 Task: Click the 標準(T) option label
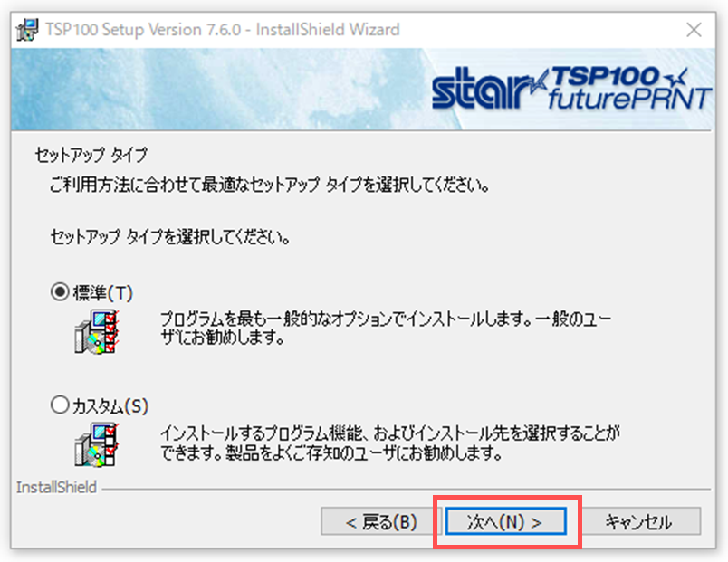click(x=102, y=293)
